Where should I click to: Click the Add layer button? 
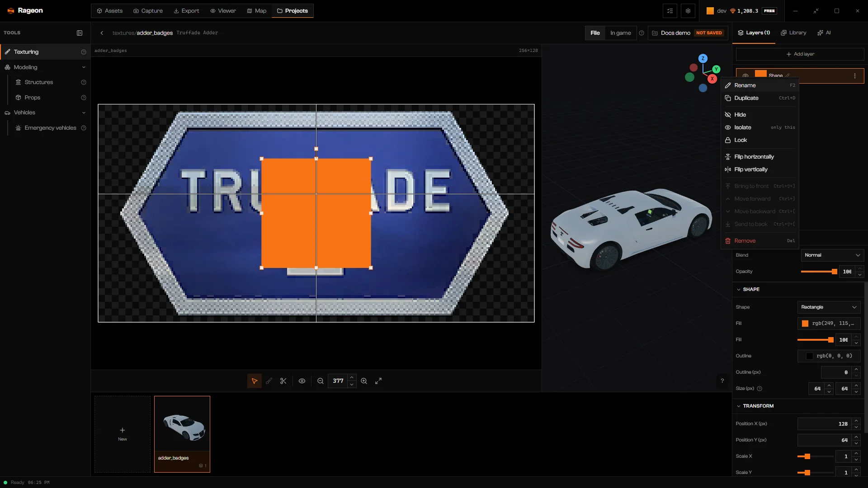coord(800,54)
